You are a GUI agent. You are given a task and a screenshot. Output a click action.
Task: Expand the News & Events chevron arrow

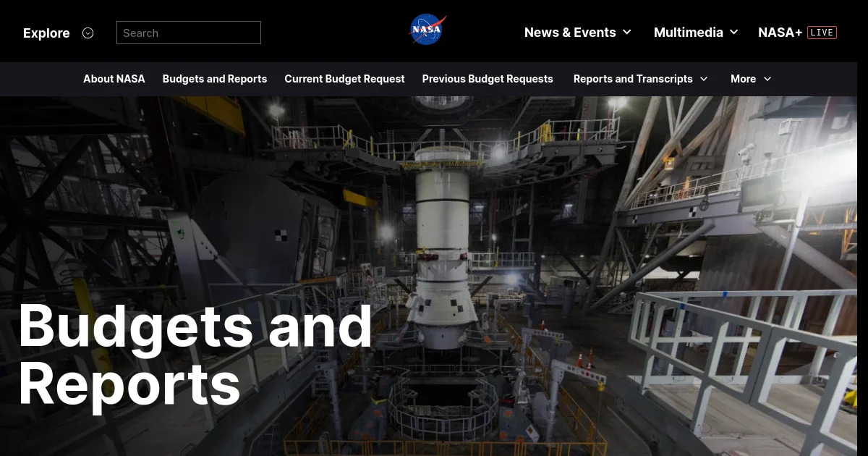tap(626, 33)
